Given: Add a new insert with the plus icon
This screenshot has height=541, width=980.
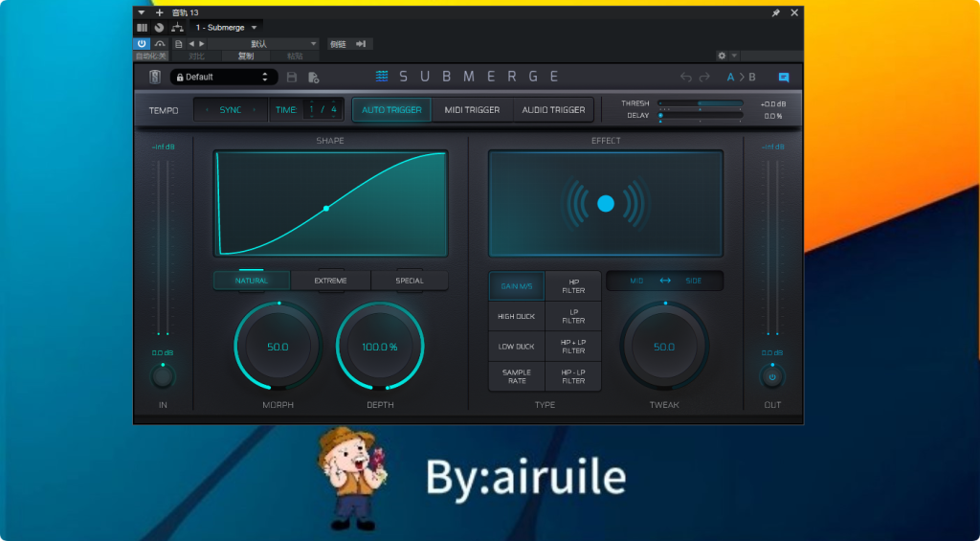Looking at the screenshot, I should (160, 12).
